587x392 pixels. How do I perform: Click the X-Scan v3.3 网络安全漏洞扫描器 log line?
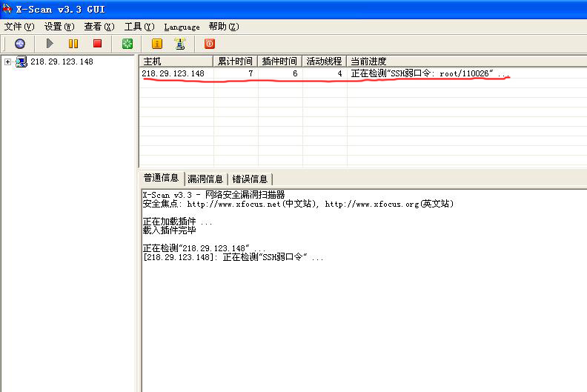tap(213, 195)
